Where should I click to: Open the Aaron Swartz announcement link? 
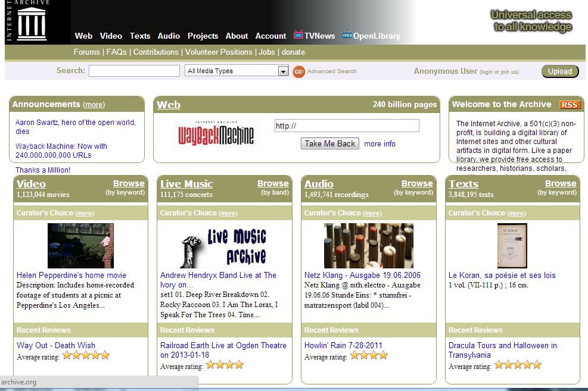click(x=75, y=127)
